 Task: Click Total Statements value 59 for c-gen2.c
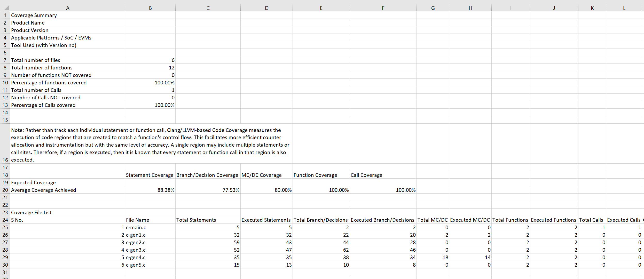point(236,242)
